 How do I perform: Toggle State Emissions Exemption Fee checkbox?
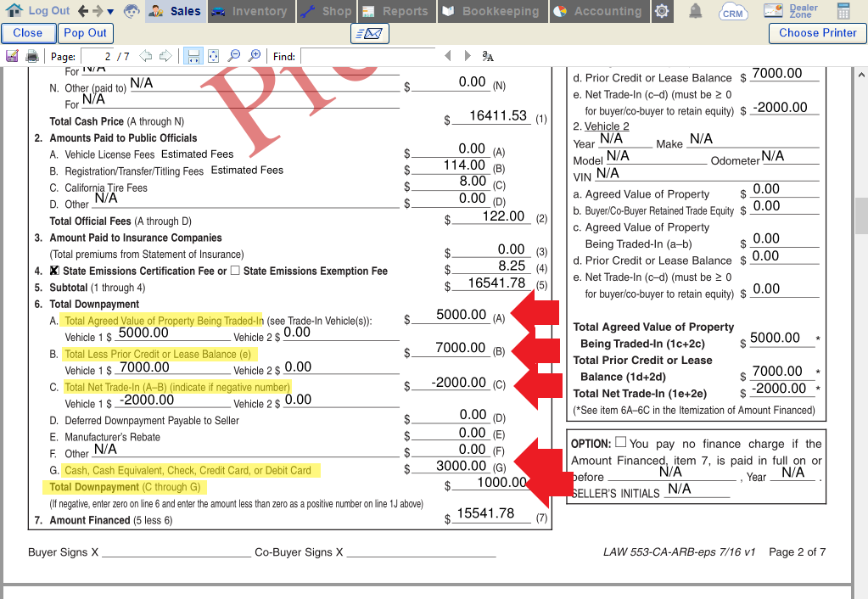tap(235, 270)
